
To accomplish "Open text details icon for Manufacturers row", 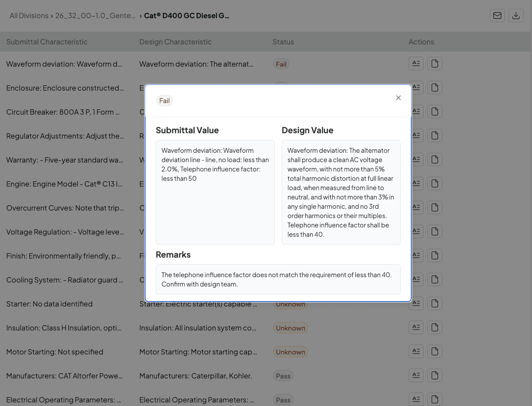I will [x=416, y=375].
